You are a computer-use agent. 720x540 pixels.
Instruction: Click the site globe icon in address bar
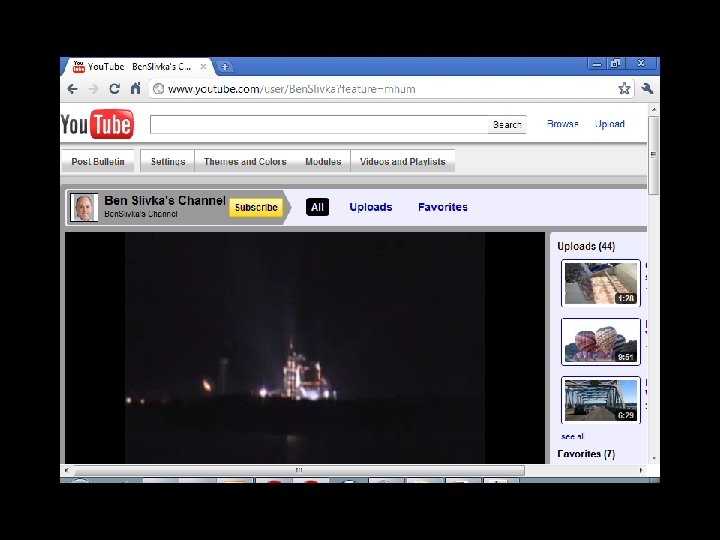tap(158, 89)
